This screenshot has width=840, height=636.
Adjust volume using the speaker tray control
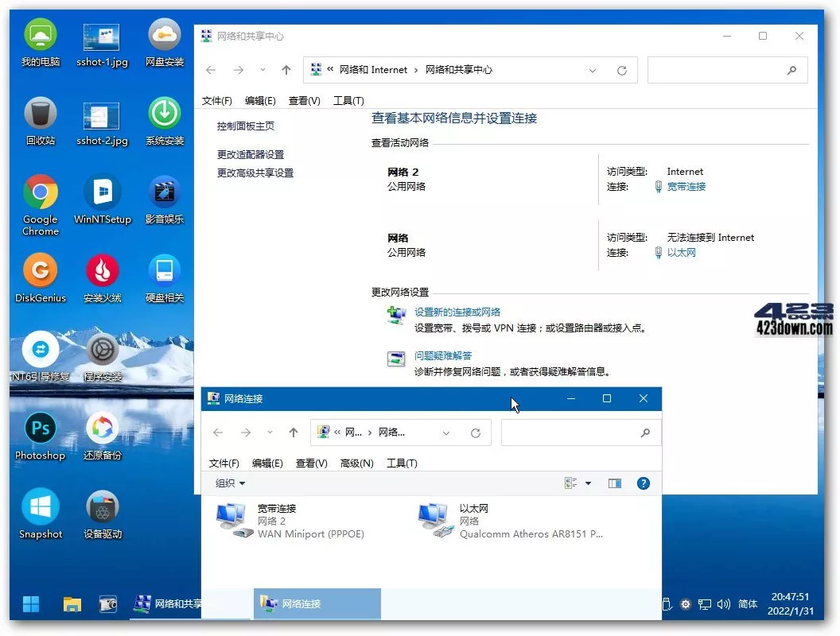coord(724,604)
